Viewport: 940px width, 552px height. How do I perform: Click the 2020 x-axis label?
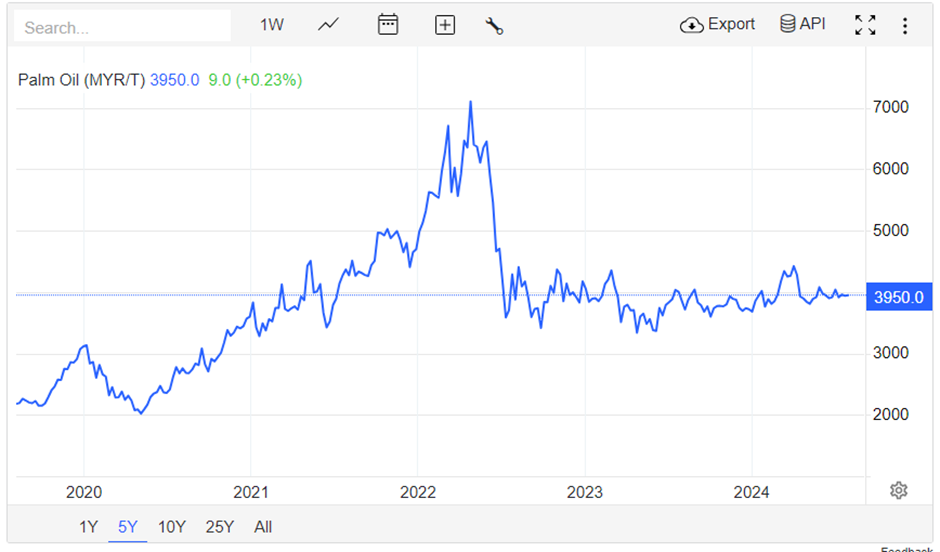point(84,493)
